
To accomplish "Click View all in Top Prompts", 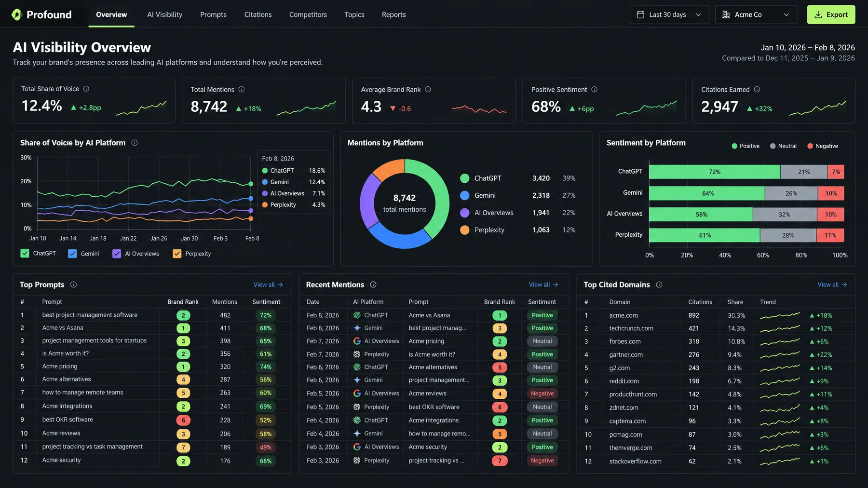I will tap(268, 285).
